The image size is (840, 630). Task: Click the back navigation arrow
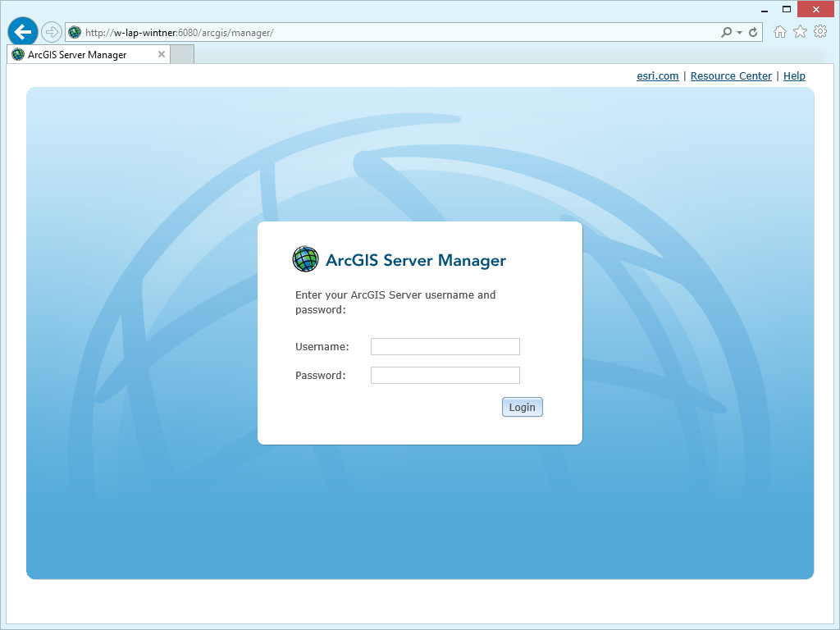click(22, 31)
